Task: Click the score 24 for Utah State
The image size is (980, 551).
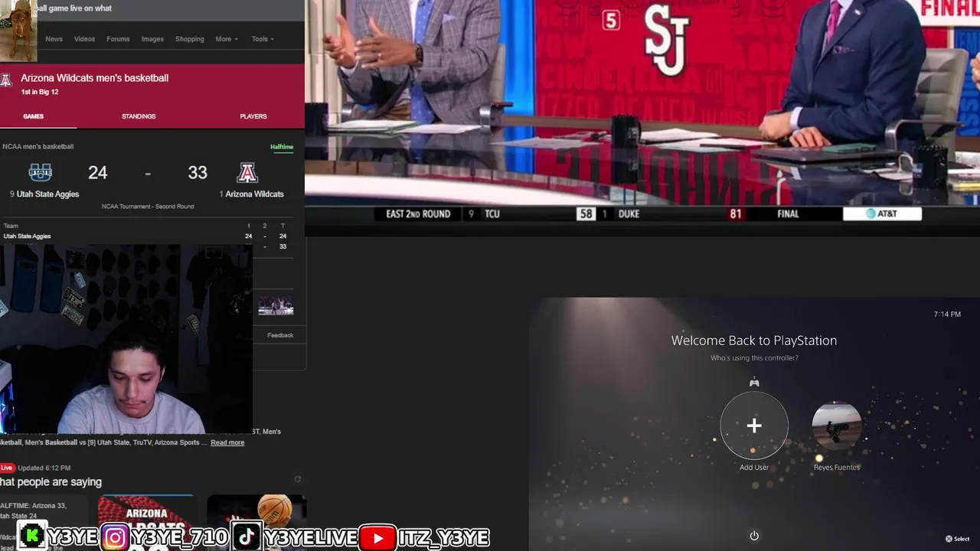Action: pos(98,173)
